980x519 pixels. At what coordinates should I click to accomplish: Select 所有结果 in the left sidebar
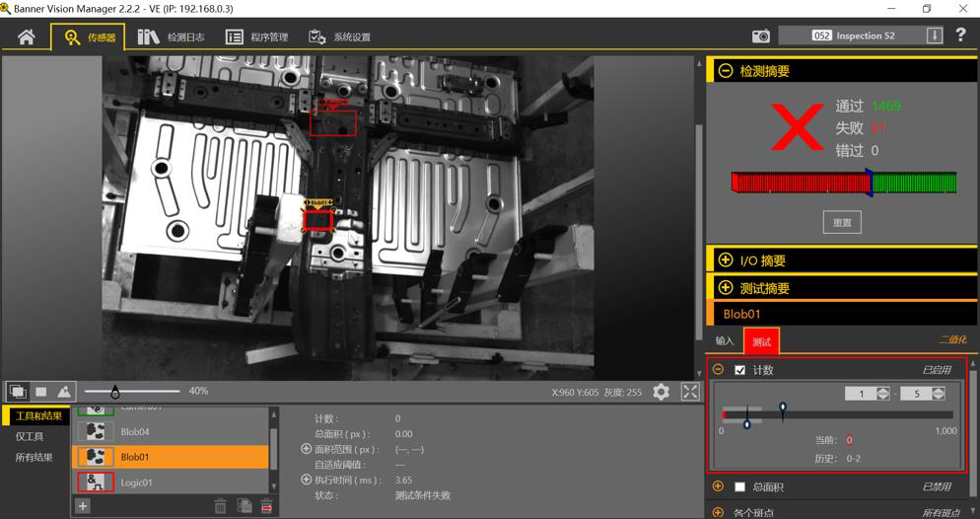(35, 457)
